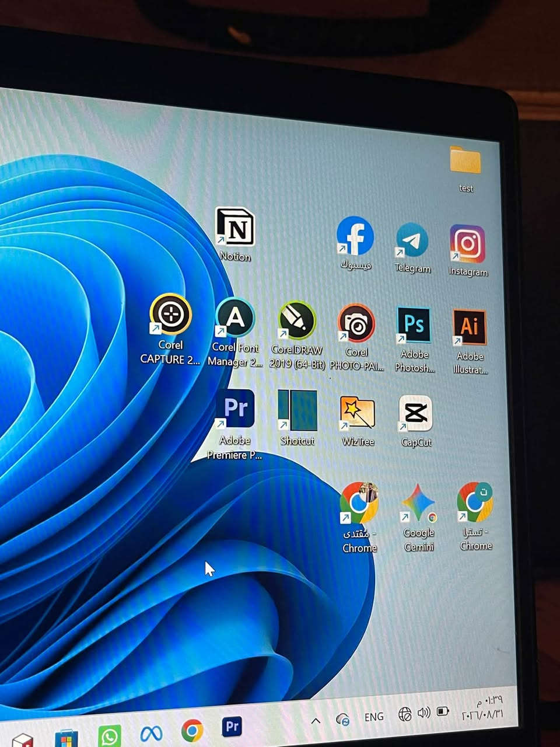Click the cloud sync tray icon

343,720
